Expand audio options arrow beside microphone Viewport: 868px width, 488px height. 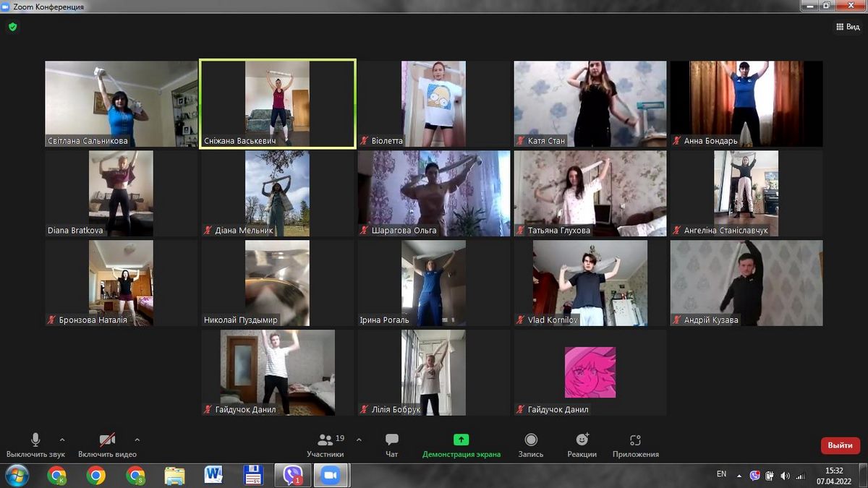(x=62, y=440)
